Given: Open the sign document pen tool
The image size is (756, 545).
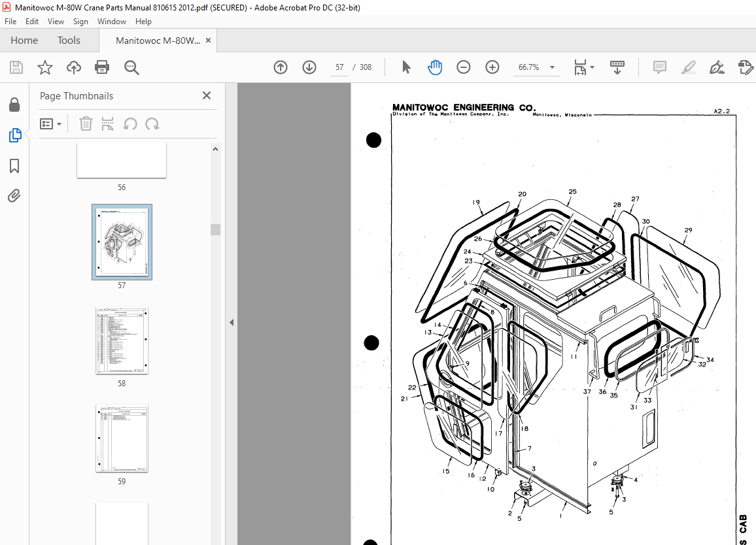Looking at the screenshot, I should coord(717,67).
